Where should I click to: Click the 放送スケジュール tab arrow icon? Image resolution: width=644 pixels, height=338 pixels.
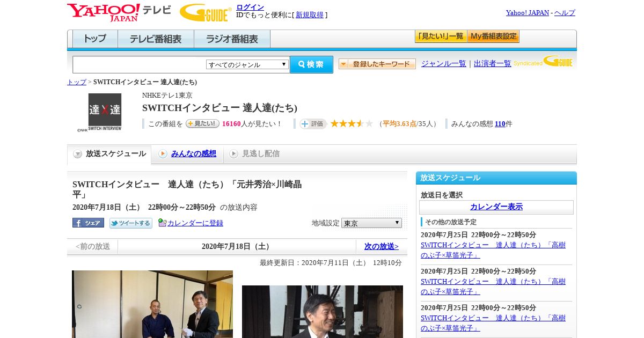pyautogui.click(x=78, y=154)
